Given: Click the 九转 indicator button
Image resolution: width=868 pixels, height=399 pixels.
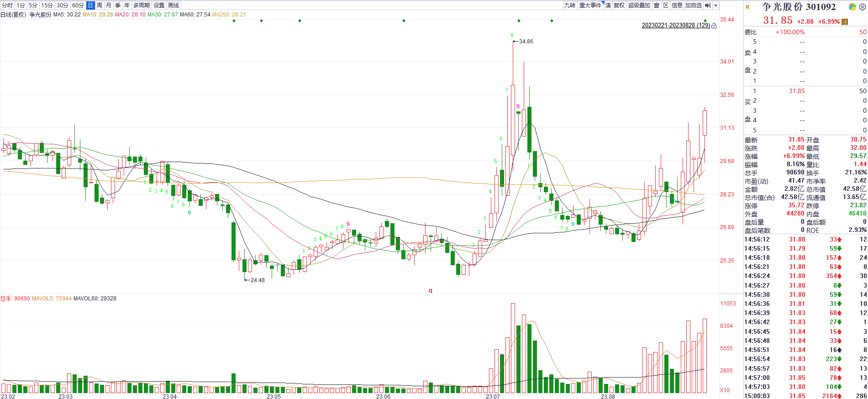Looking at the screenshot, I should coord(570,5).
